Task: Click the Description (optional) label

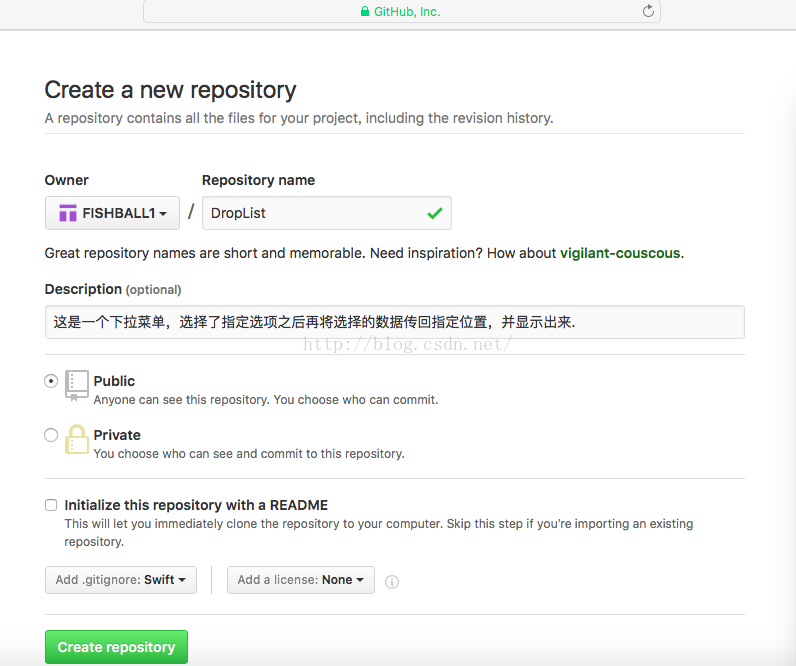Action: pos(113,289)
